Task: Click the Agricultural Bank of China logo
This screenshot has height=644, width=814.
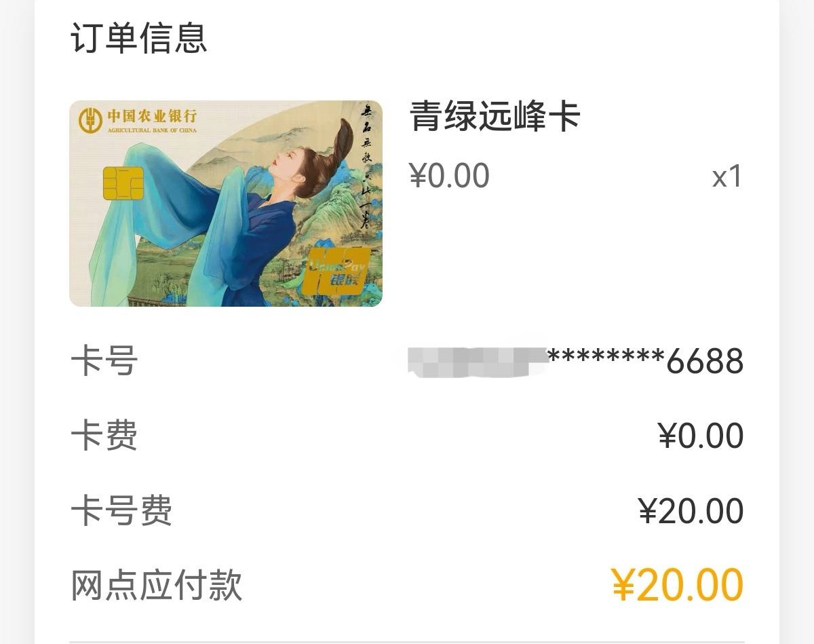Action: (90, 120)
